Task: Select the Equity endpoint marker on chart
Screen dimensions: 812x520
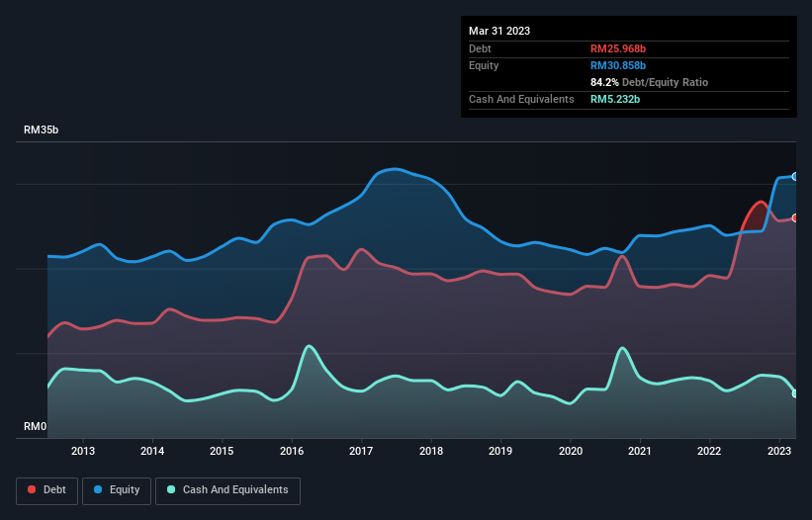Action: click(795, 176)
